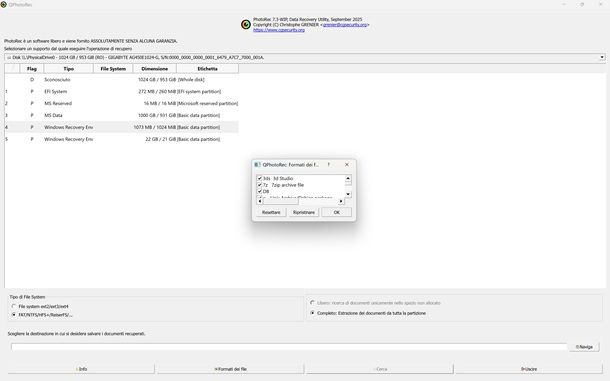This screenshot has height=381, width=610.
Task: Click the Formati dei file button
Action: point(231,369)
